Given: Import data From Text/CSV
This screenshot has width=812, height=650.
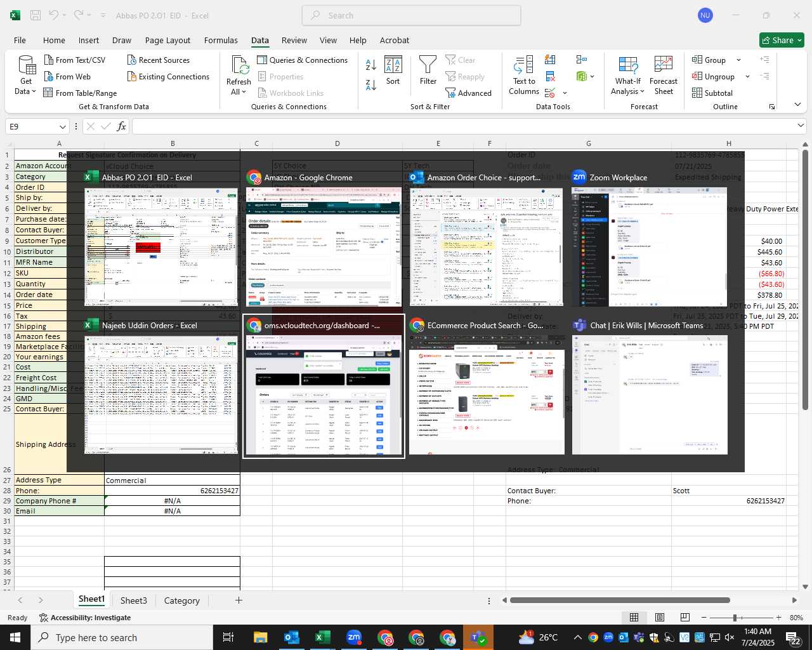Looking at the screenshot, I should point(74,60).
